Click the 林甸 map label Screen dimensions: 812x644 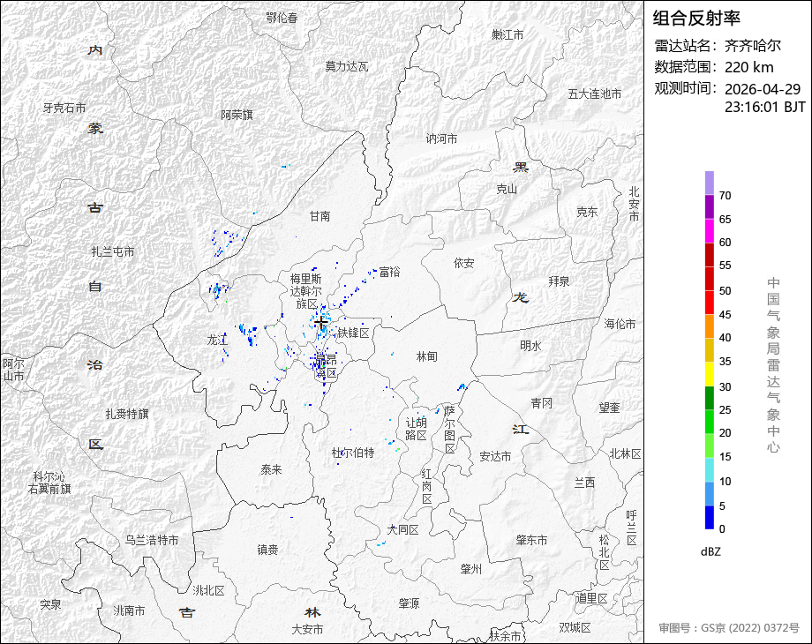pos(426,356)
